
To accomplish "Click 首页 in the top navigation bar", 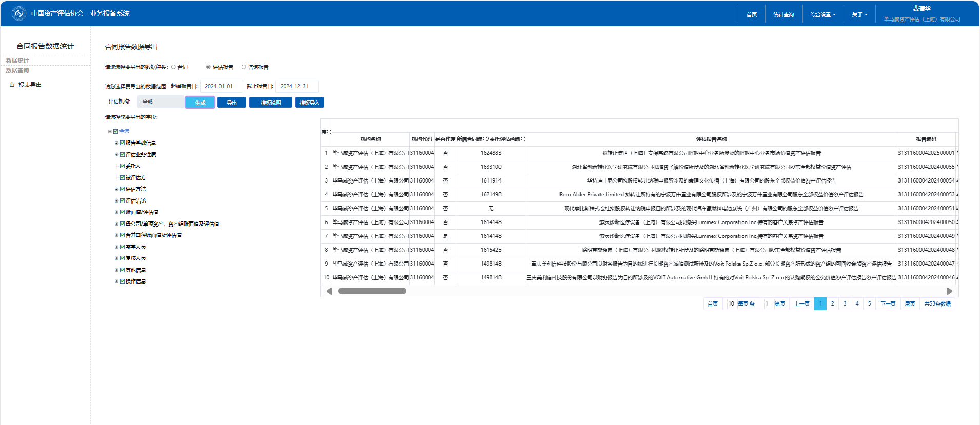I will 751,15.
